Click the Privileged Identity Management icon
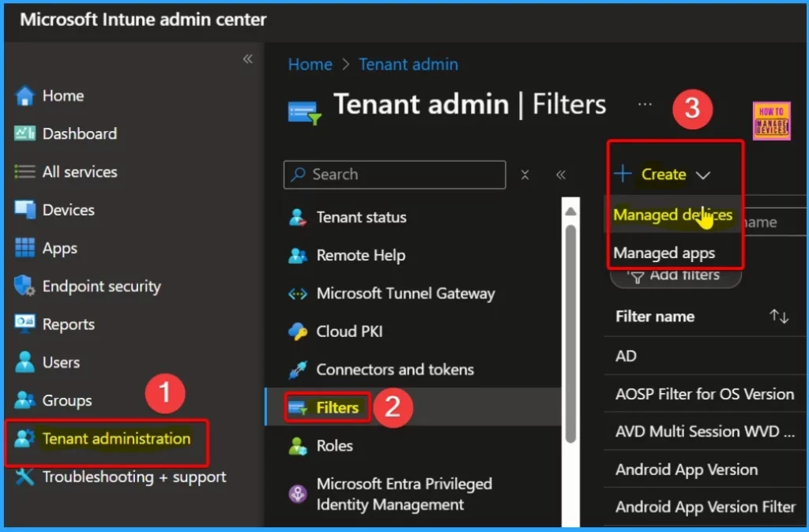The width and height of the screenshot is (809, 532). click(298, 494)
